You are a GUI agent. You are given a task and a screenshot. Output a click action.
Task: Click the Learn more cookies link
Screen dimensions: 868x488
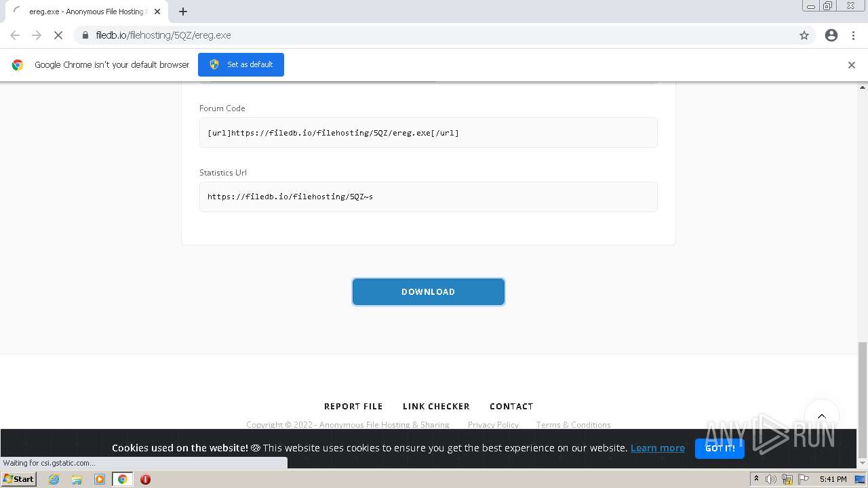click(x=658, y=448)
